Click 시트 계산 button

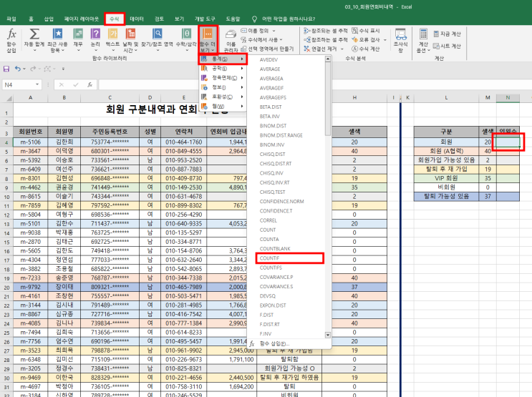447,46
